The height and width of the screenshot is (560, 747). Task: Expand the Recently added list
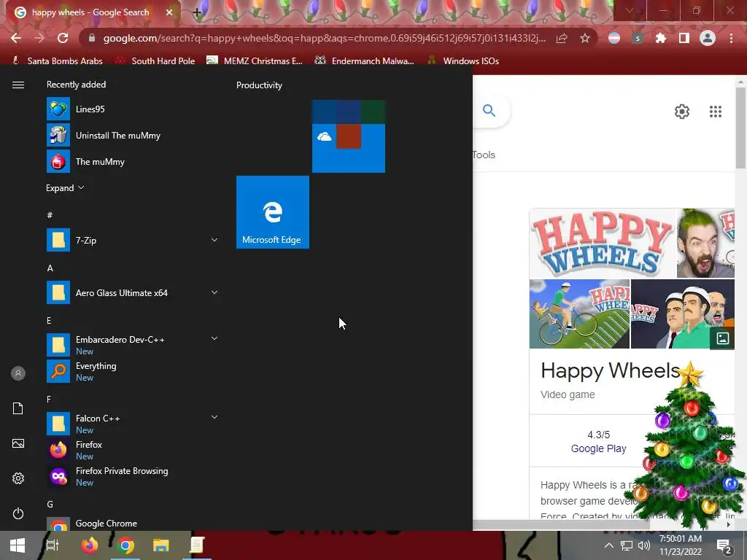click(x=65, y=188)
